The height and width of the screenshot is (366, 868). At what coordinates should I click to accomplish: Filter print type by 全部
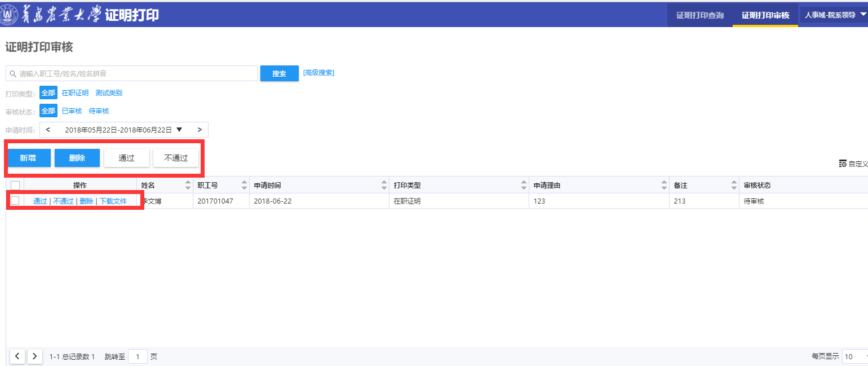coord(48,93)
